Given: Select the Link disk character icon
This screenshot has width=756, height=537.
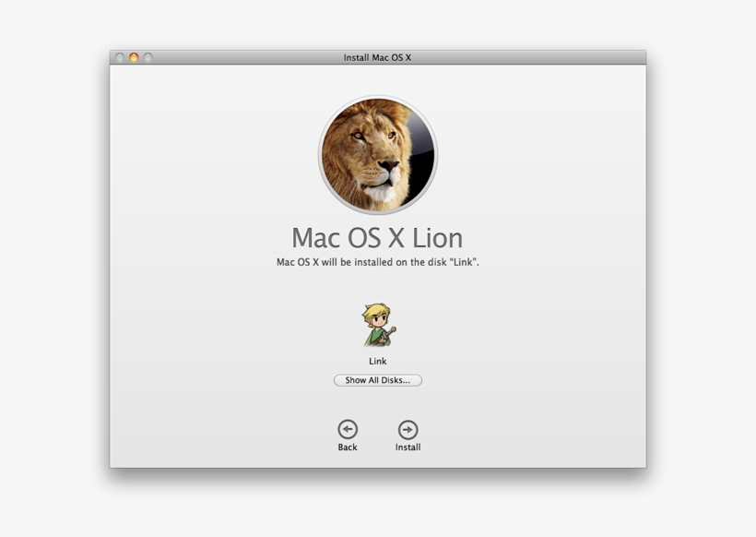Looking at the screenshot, I should [x=379, y=325].
